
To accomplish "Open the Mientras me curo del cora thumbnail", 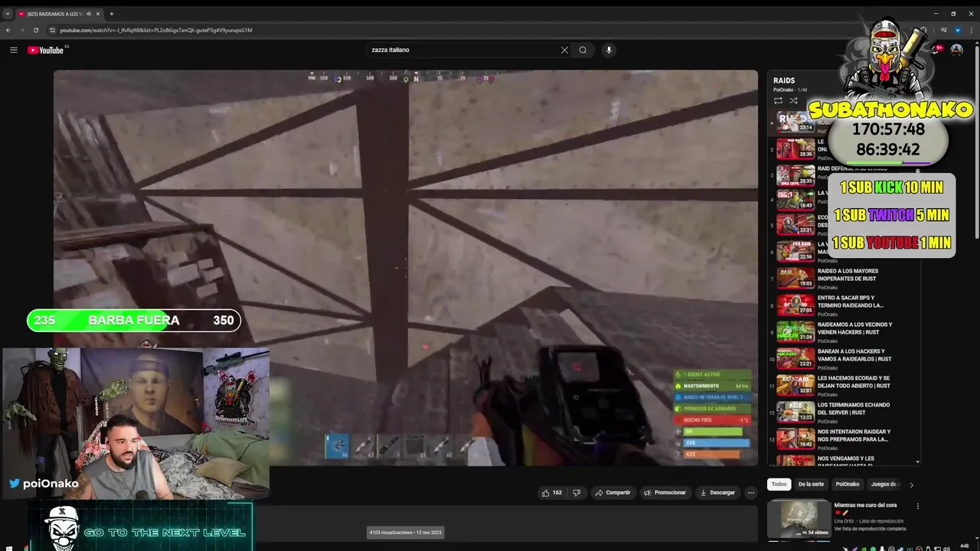I will 799,519.
